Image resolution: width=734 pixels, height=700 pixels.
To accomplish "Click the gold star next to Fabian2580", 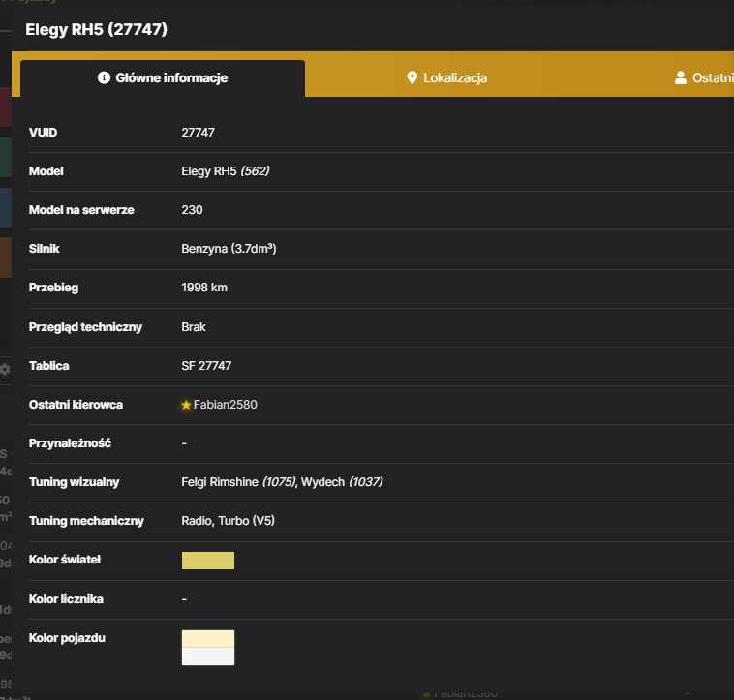I will 186,405.
